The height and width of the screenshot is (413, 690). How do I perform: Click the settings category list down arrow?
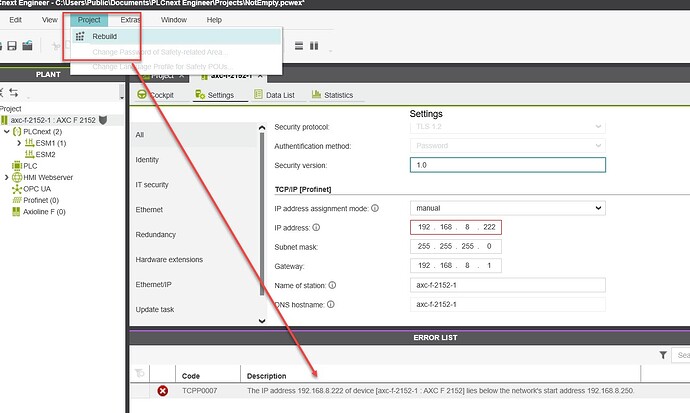(x=262, y=321)
